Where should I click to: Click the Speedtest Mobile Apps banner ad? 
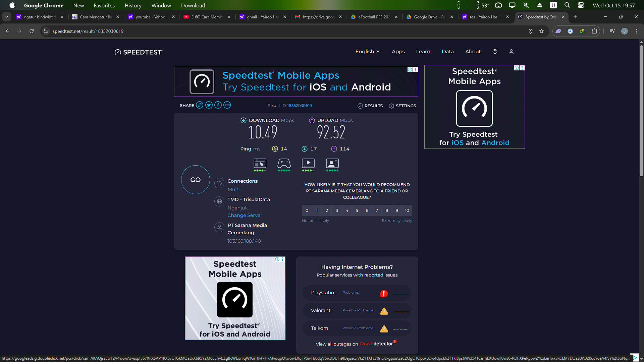coord(296,82)
